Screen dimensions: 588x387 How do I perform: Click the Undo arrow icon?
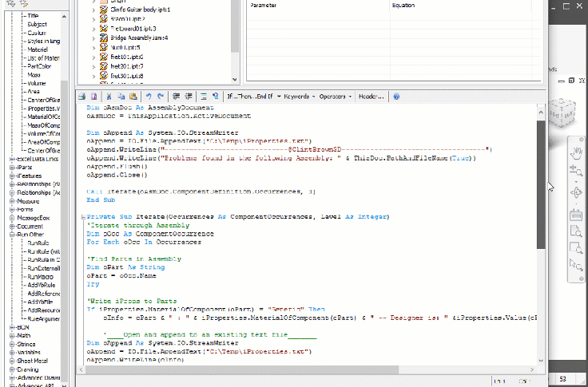pyautogui.click(x=149, y=96)
